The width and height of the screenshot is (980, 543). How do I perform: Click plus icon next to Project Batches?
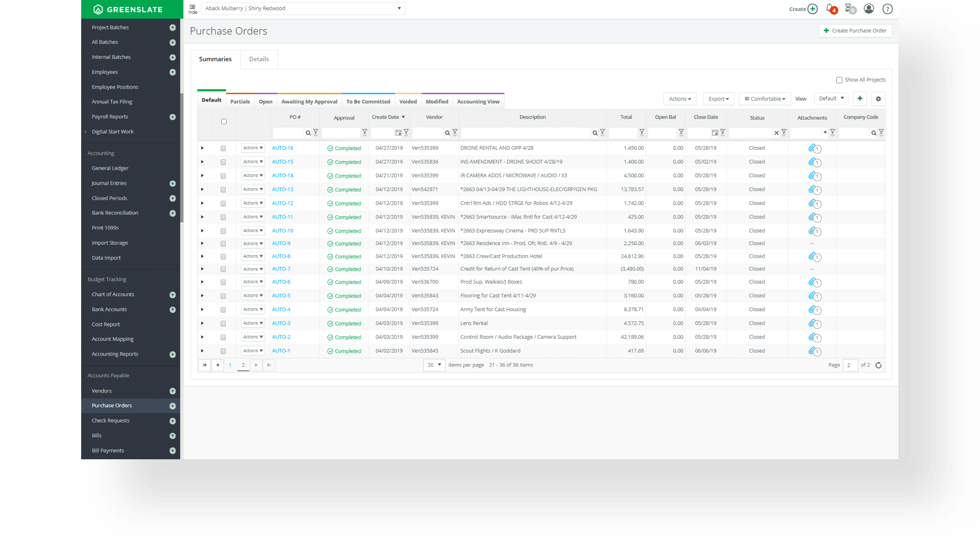pos(173,28)
